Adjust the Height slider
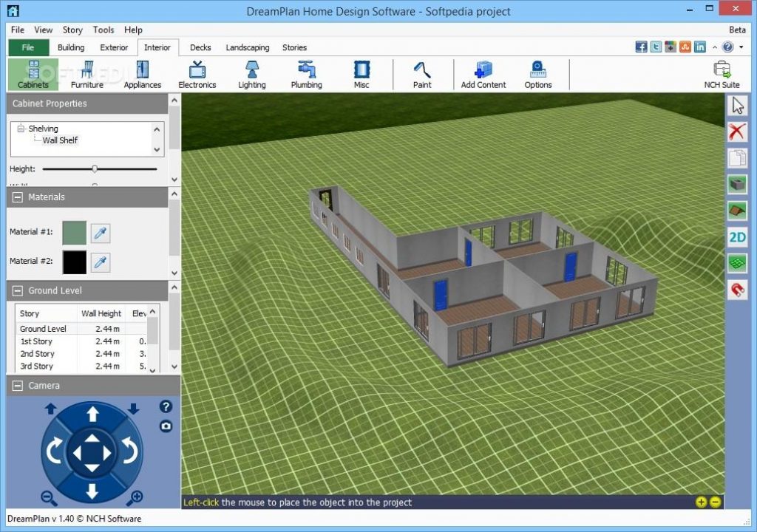This screenshot has height=532, width=757. (95, 168)
